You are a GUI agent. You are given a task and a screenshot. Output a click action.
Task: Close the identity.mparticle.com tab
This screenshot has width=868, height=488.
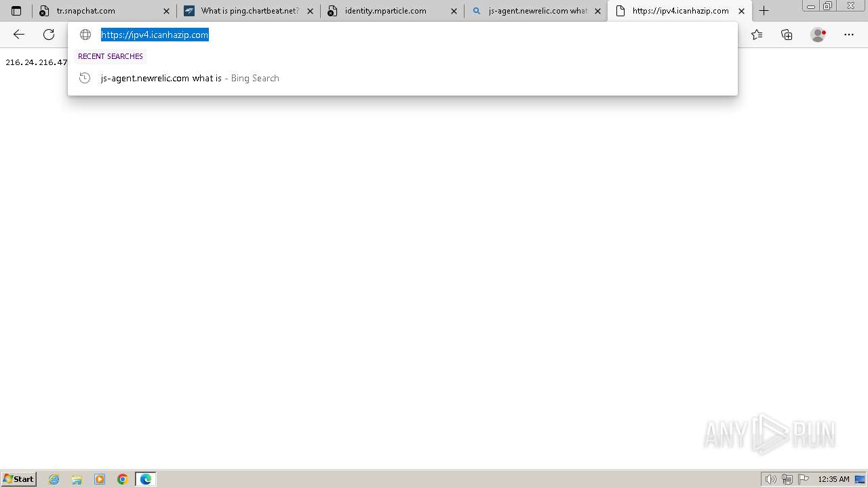pos(454,11)
